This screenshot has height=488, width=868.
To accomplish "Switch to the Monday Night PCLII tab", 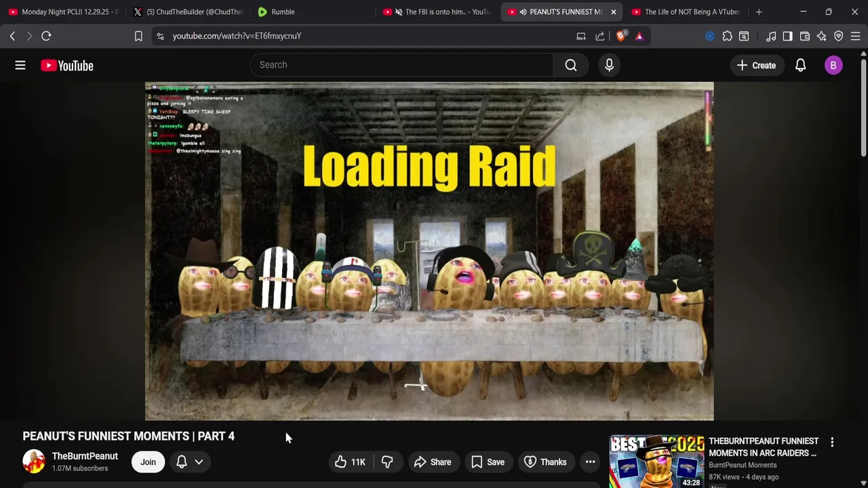I will tap(63, 12).
